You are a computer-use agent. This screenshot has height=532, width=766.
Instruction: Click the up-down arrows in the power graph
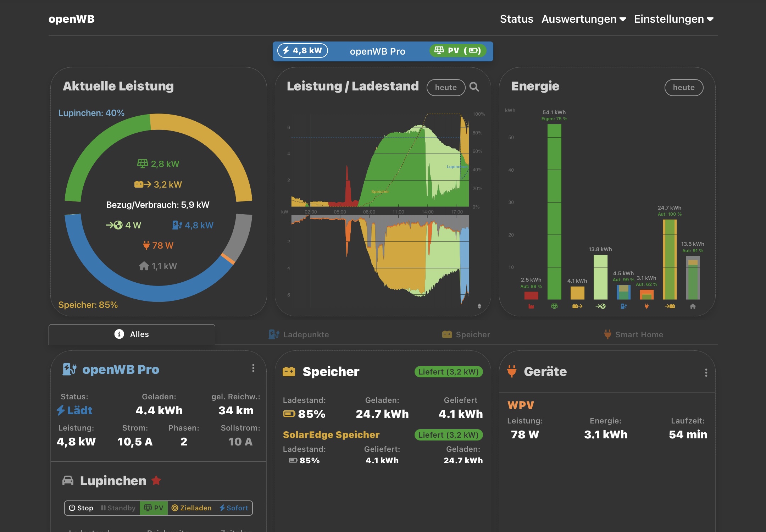479,306
